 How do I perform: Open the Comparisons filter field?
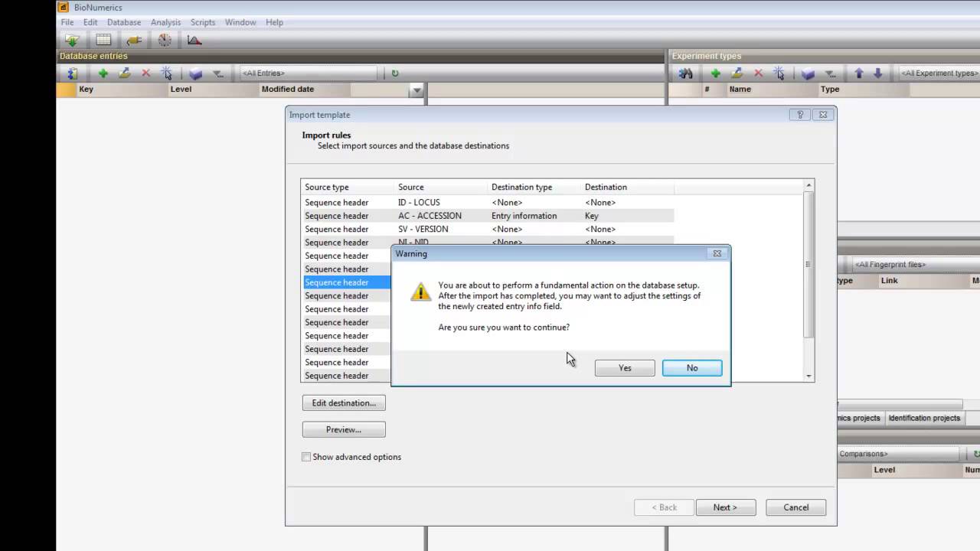pos(899,454)
